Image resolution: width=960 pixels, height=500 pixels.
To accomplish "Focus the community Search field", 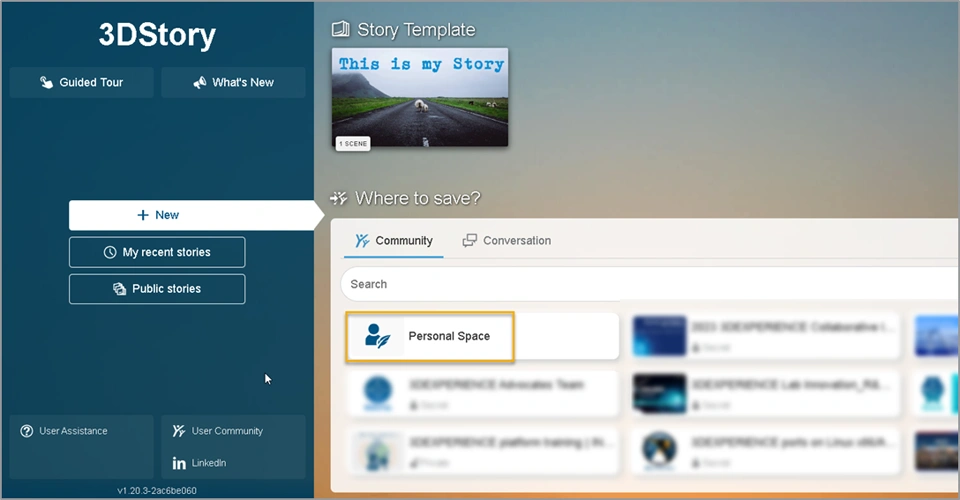I will (x=650, y=284).
